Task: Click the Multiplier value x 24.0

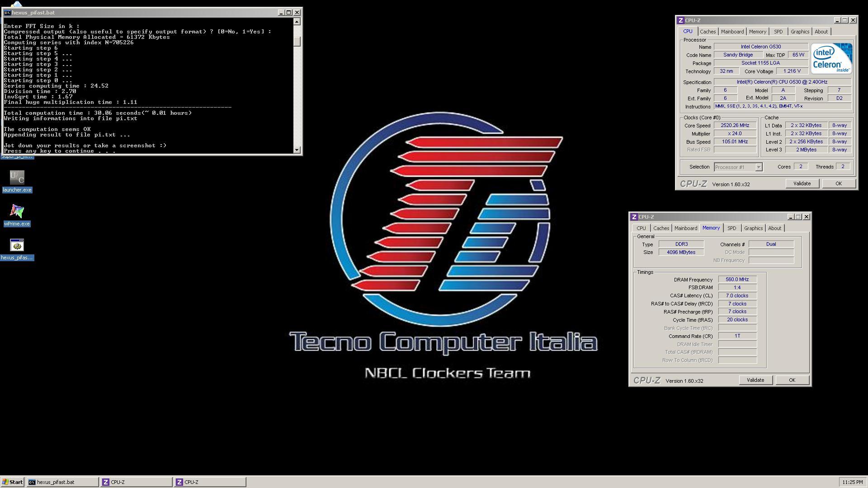Action: tap(735, 133)
